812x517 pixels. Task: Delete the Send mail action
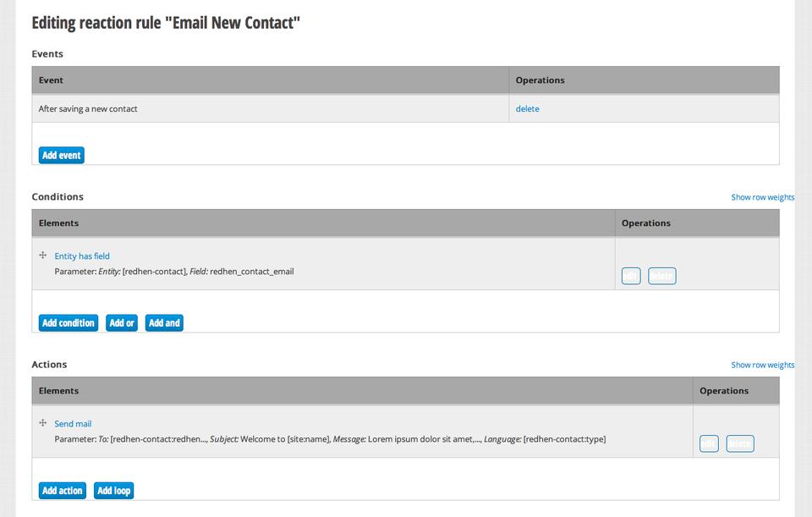[739, 443]
